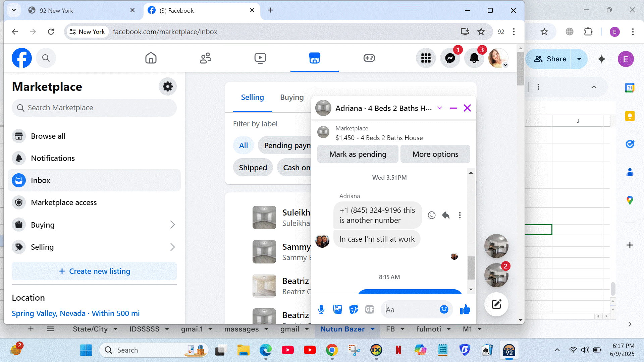The image size is (644, 362).
Task: Open Notifications in the Marketplace sidebar
Action: coord(53,158)
